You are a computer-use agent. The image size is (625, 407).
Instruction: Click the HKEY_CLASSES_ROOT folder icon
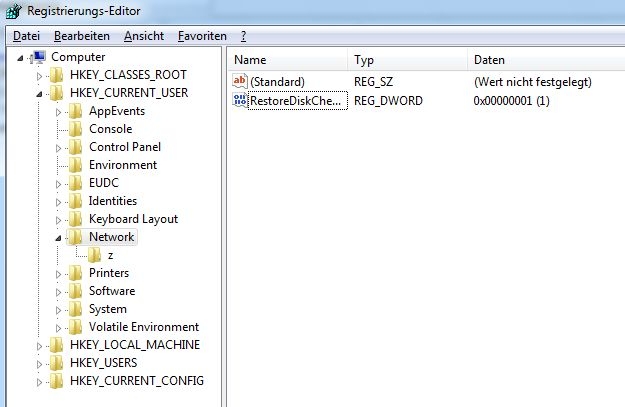(x=57, y=75)
